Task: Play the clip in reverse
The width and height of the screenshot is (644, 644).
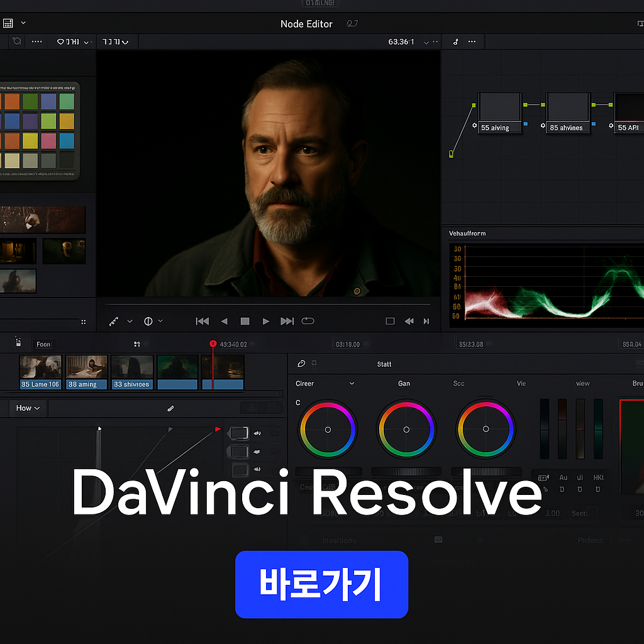Action: point(225,321)
